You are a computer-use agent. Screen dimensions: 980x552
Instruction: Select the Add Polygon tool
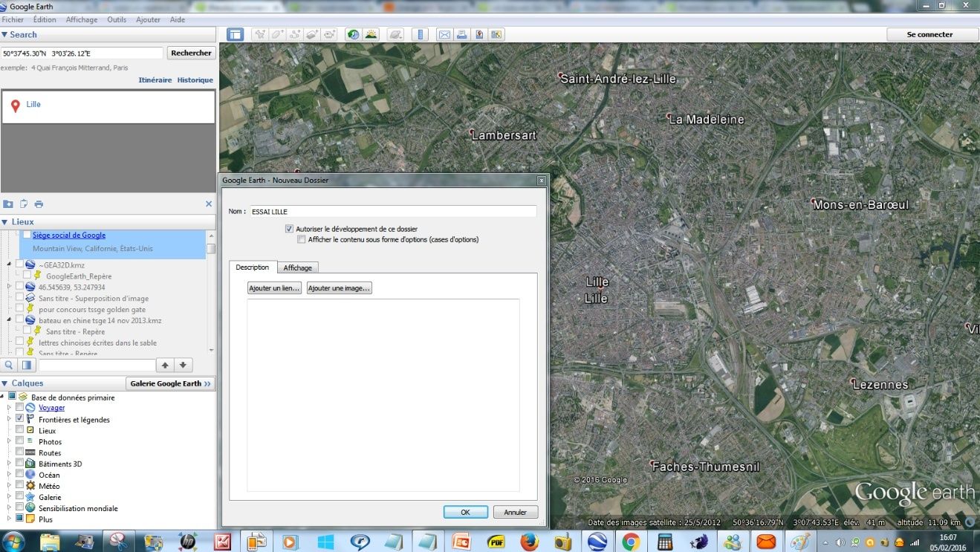coord(277,34)
